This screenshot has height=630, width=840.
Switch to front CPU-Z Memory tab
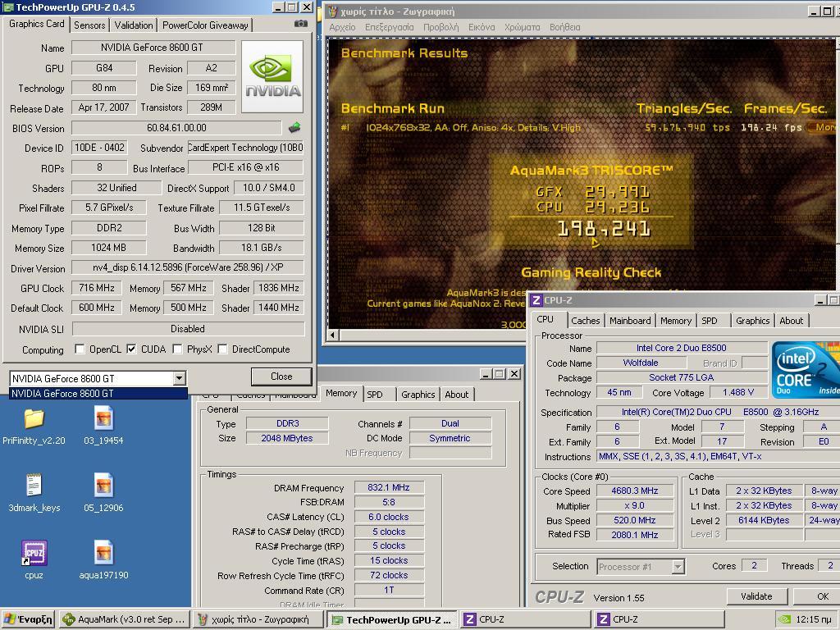click(676, 321)
